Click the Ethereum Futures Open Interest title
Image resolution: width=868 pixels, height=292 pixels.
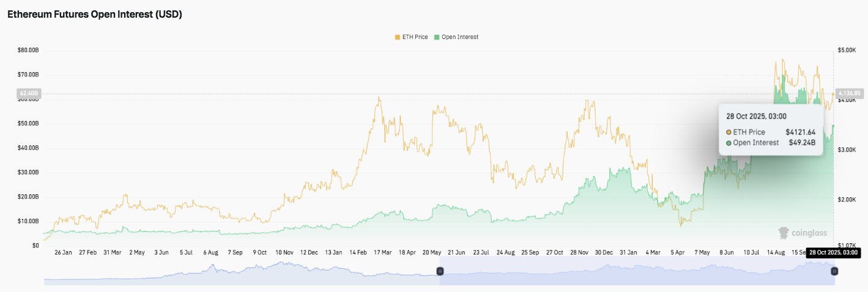(x=95, y=15)
